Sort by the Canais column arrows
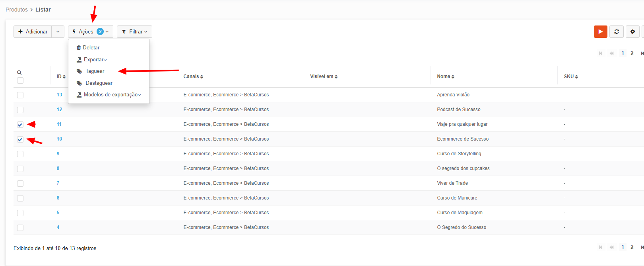The height and width of the screenshot is (266, 644). pyautogui.click(x=202, y=76)
